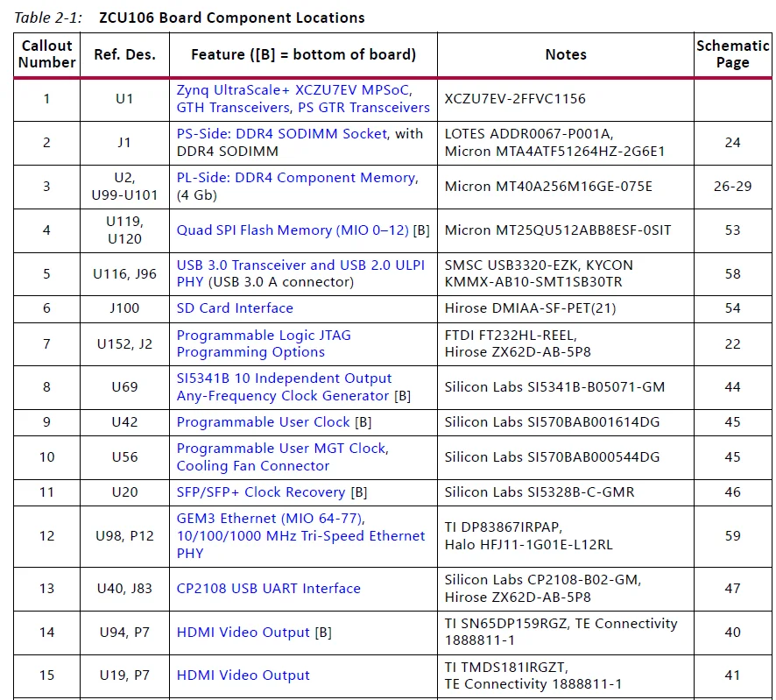Click the XCZU7EV-2FFVC1156 notes cell

515,99
